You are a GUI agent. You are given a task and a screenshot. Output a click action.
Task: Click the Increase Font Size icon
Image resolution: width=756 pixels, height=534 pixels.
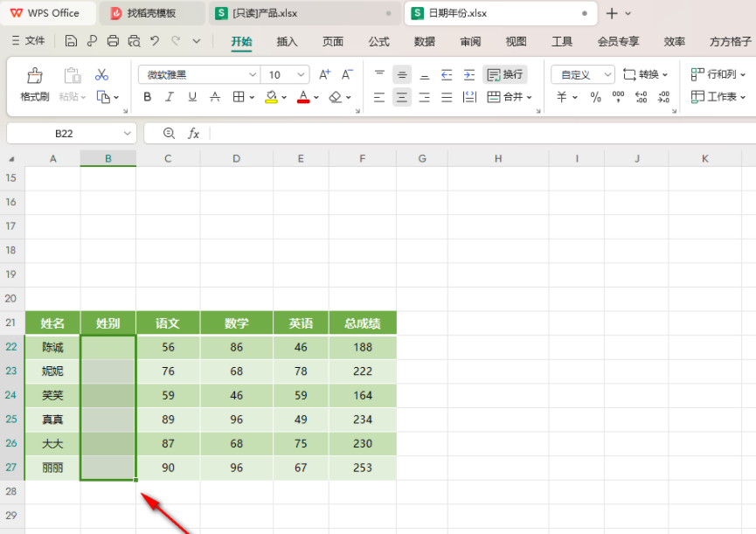324,74
